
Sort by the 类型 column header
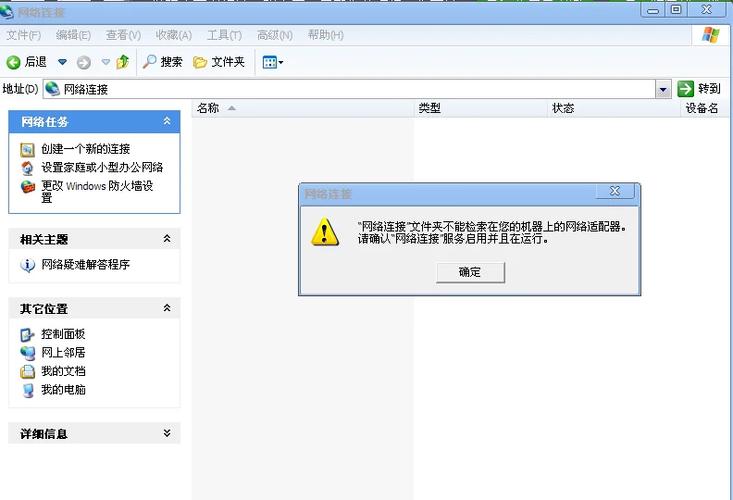tap(480, 108)
